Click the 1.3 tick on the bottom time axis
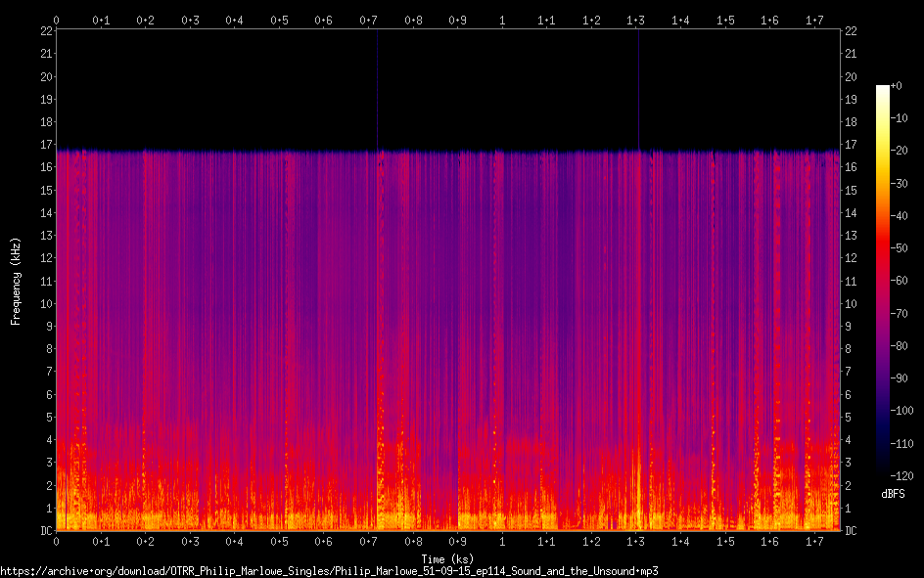The image size is (924, 578). point(635,542)
